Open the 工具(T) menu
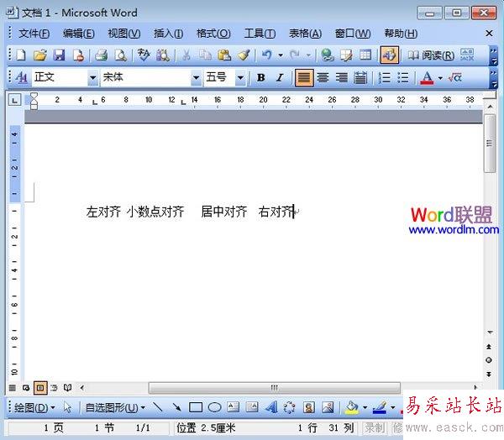The height and width of the screenshot is (440, 504). pos(260,34)
